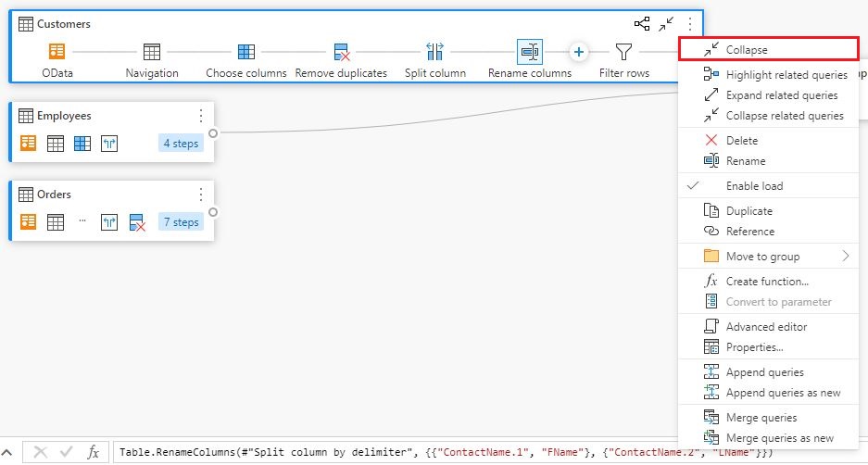868x465 pixels.
Task: Confirm the formula with the checkmark icon
Action: 66,452
